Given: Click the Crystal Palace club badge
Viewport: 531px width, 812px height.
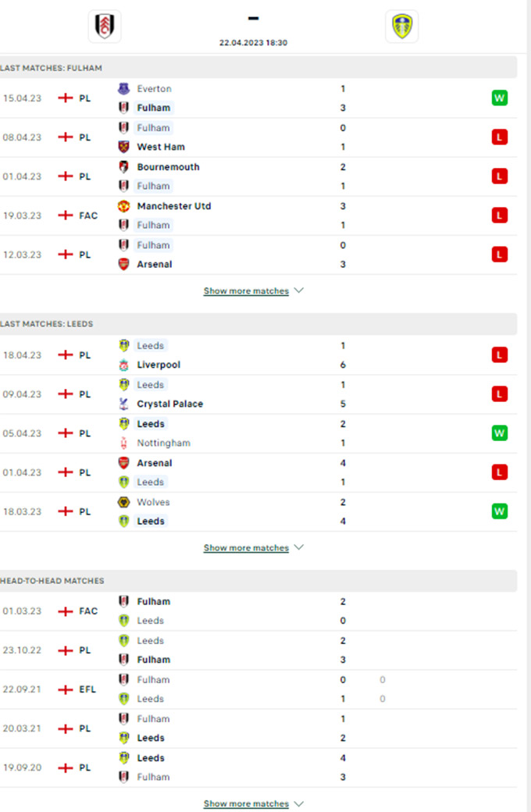Looking at the screenshot, I should (124, 404).
